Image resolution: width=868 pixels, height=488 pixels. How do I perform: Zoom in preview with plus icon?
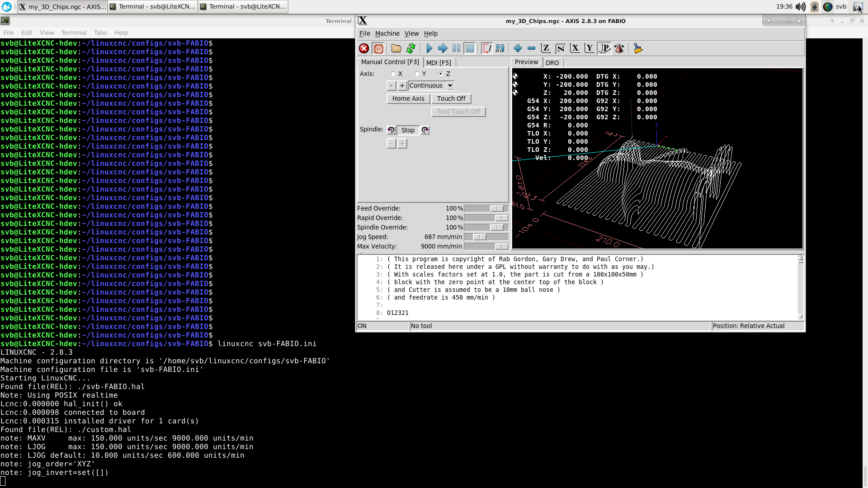(x=518, y=48)
